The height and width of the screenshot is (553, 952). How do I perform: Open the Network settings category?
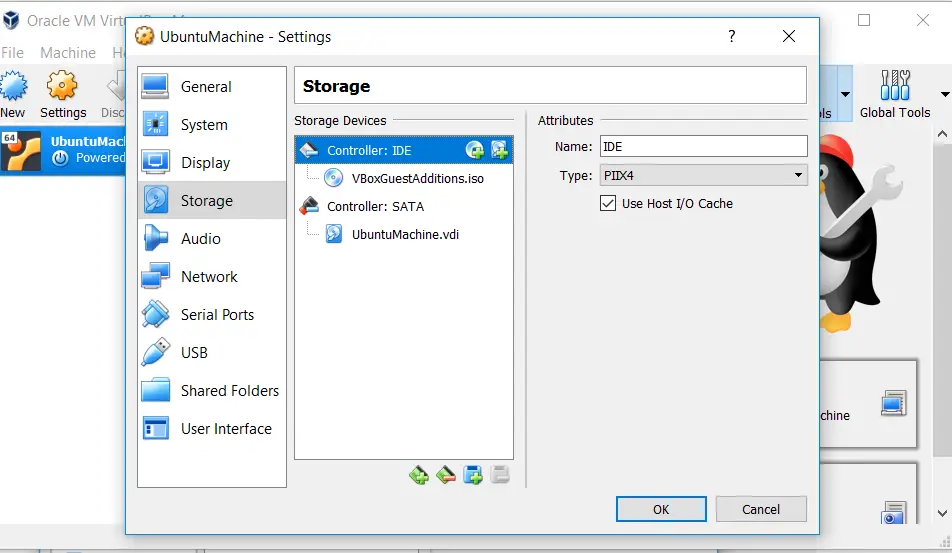tap(211, 277)
